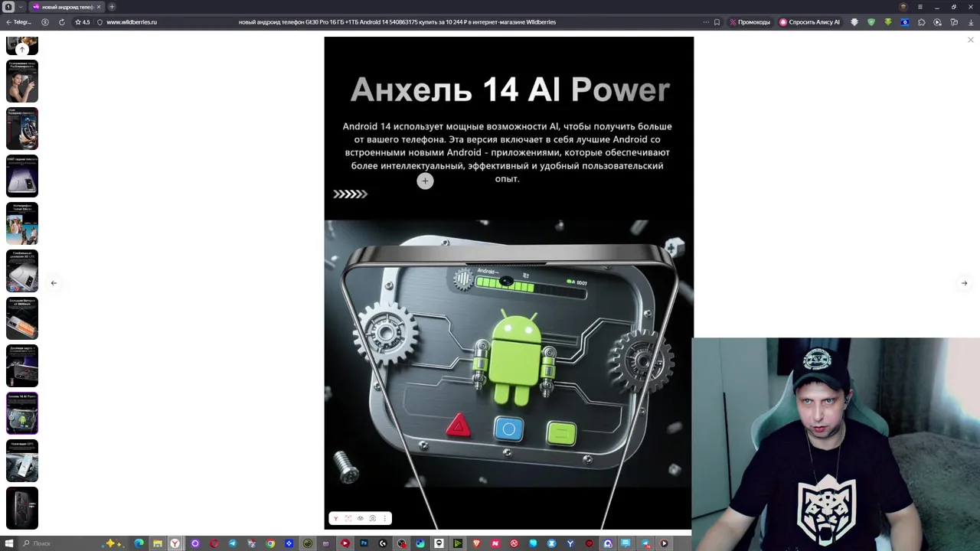The height and width of the screenshot is (551, 980).
Task: Select the orange battery phone thumbnail
Action: (22, 318)
